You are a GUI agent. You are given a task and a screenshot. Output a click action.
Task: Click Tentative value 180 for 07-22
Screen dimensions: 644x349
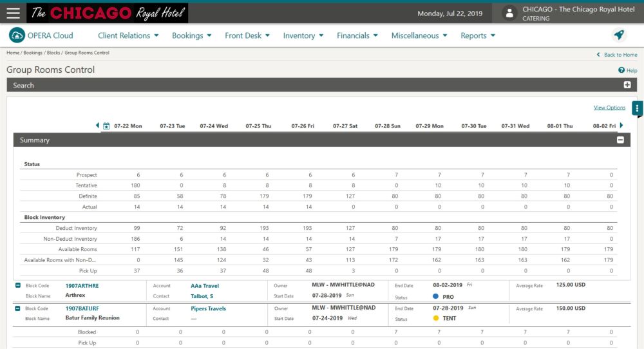point(135,185)
